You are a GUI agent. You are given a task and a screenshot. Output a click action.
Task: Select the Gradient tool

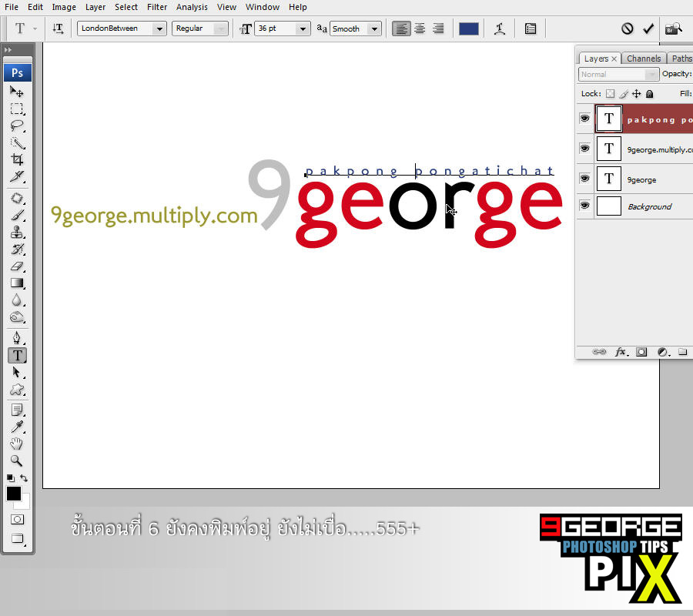click(17, 283)
